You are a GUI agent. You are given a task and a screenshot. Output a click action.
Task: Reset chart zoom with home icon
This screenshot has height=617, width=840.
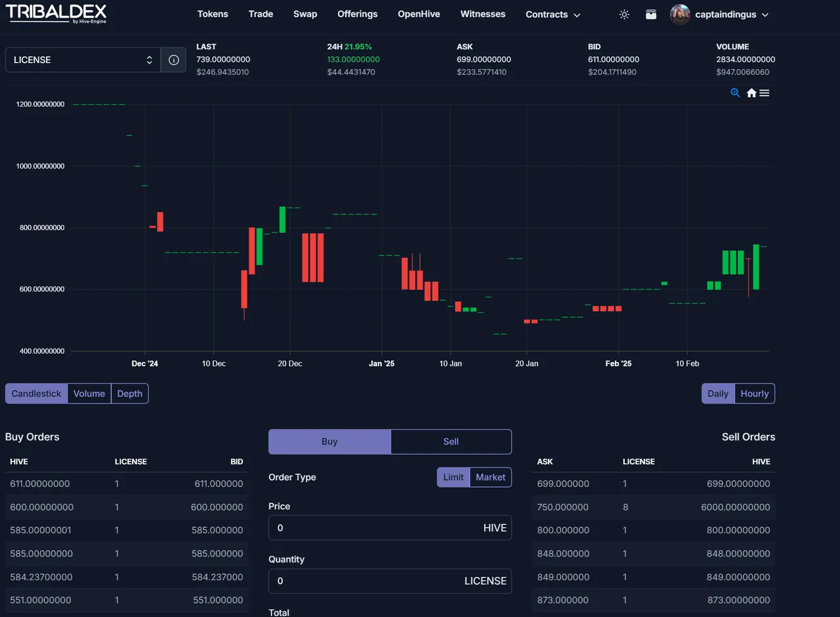[x=751, y=93]
